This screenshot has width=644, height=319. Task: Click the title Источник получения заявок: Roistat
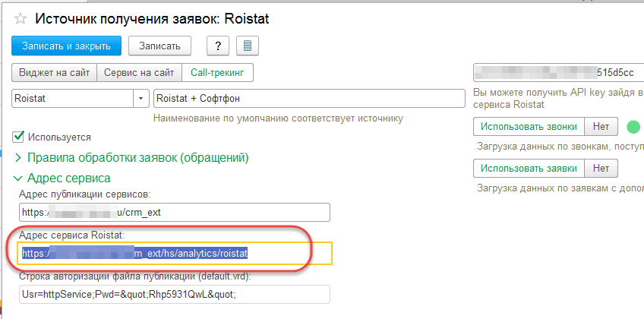click(152, 19)
